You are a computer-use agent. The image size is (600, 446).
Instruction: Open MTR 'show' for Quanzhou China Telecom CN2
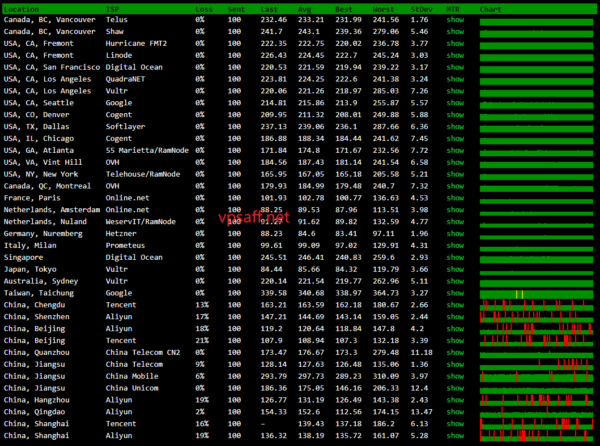[x=455, y=352]
